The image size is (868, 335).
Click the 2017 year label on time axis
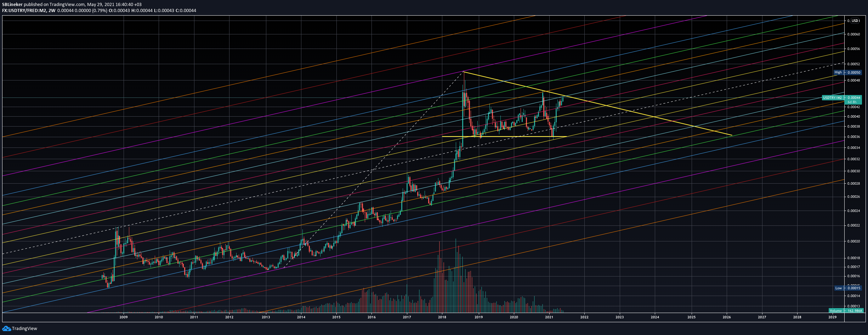[x=407, y=317]
